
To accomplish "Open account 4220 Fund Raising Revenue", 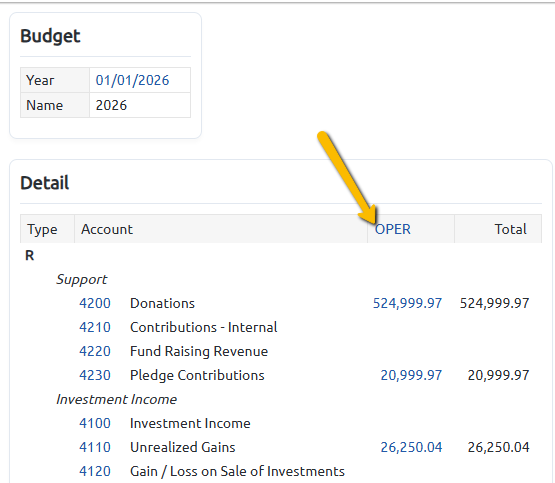I will click(95, 351).
